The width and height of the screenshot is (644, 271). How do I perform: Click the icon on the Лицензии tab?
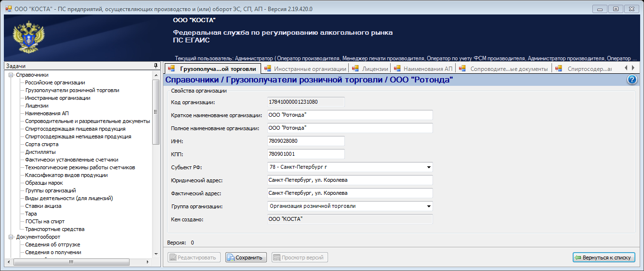[x=355, y=68]
